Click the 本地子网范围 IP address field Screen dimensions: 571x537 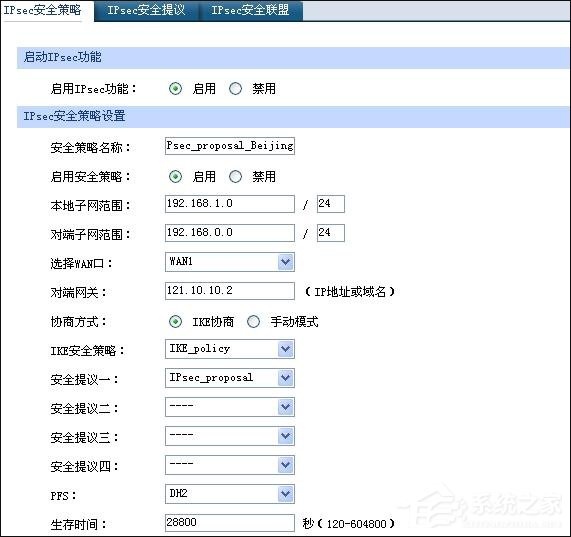coord(230,204)
